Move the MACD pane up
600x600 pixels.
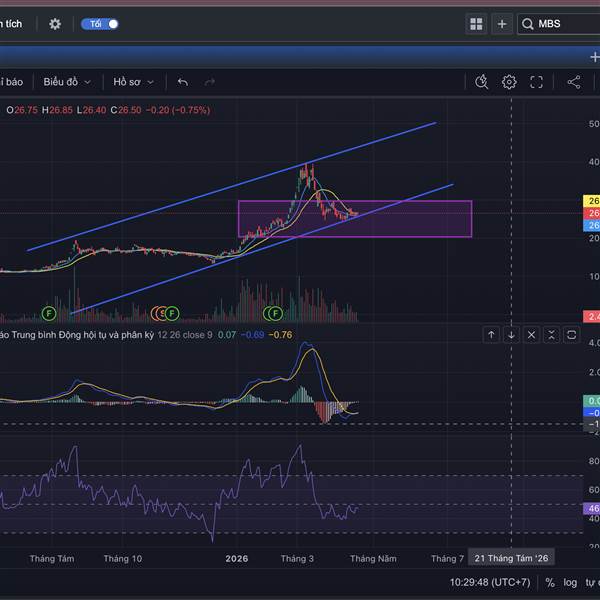(x=491, y=335)
